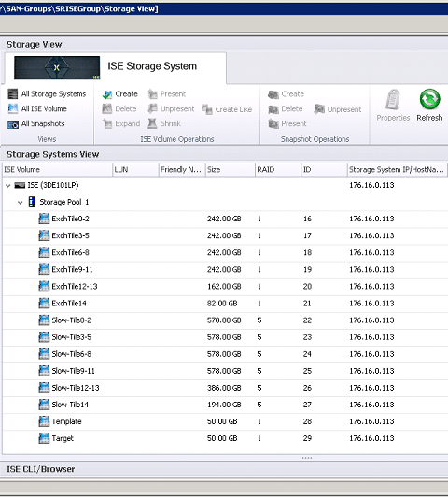Click the ISE Storage System logo
The width and height of the screenshot is (448, 497).
tap(57, 67)
